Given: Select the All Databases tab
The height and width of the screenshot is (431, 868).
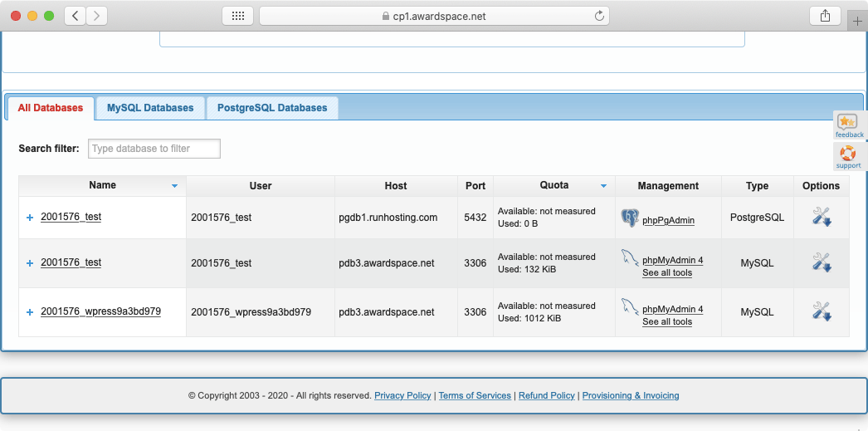Looking at the screenshot, I should coord(51,108).
